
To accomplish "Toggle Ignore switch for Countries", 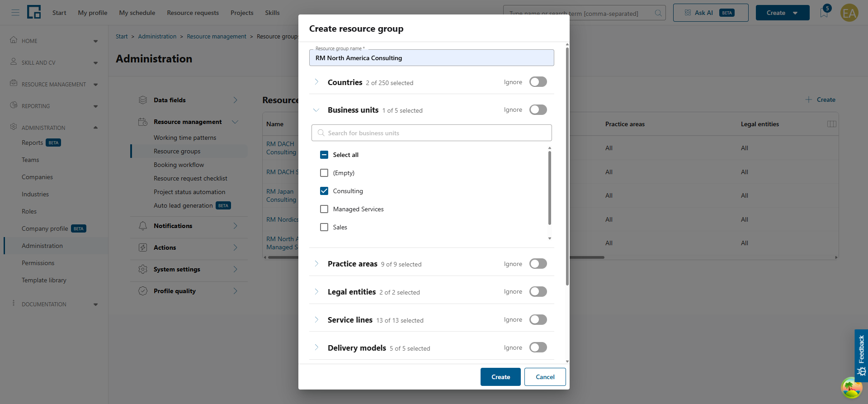I will pyautogui.click(x=538, y=82).
